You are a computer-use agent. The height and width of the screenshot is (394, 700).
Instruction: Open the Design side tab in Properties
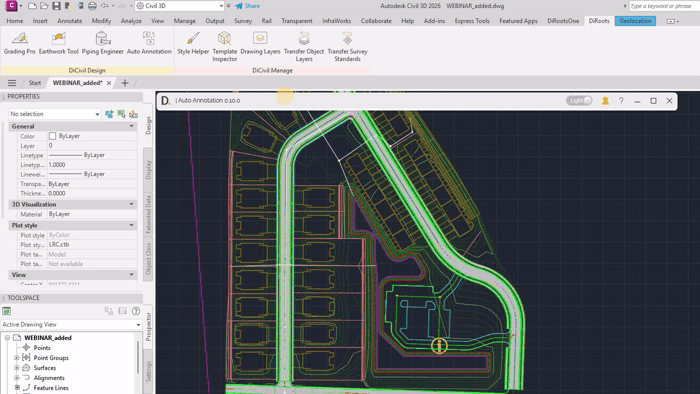[x=148, y=126]
